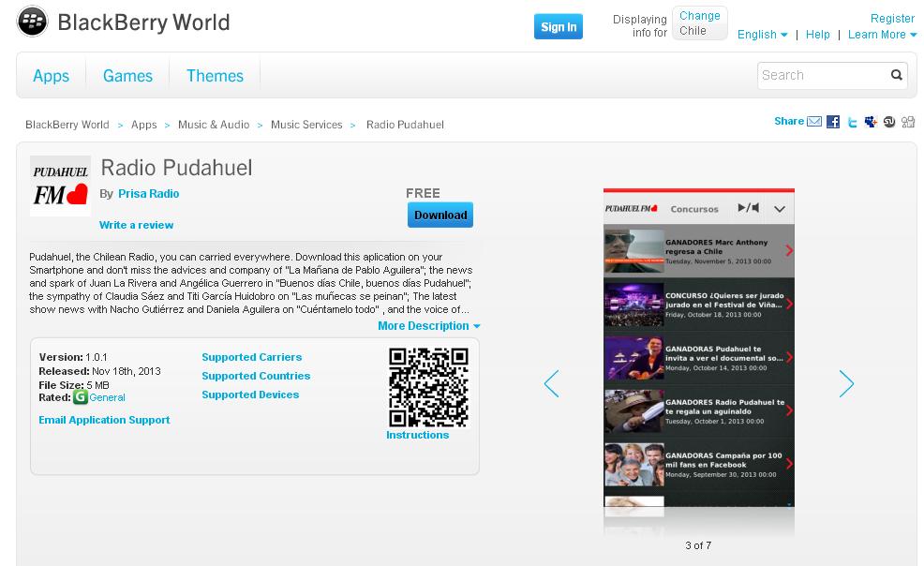This screenshot has width=924, height=566.
Task: Switch to the Games tab
Action: coord(127,76)
